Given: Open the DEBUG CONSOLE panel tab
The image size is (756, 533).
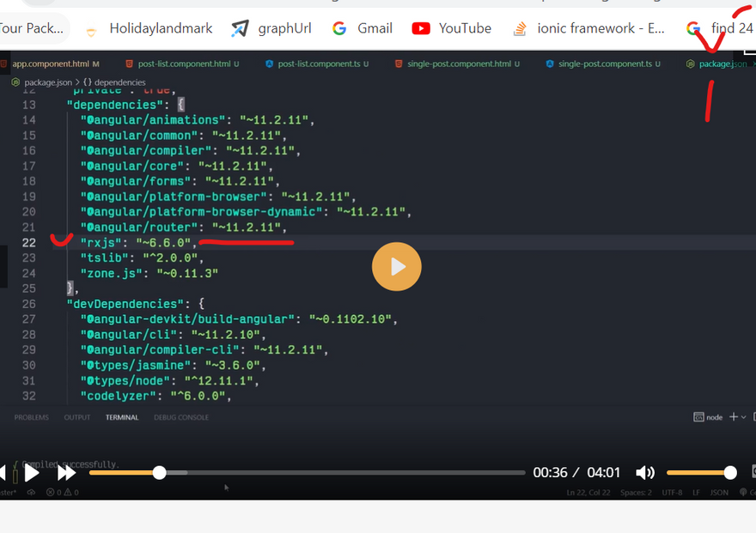Looking at the screenshot, I should tap(181, 417).
